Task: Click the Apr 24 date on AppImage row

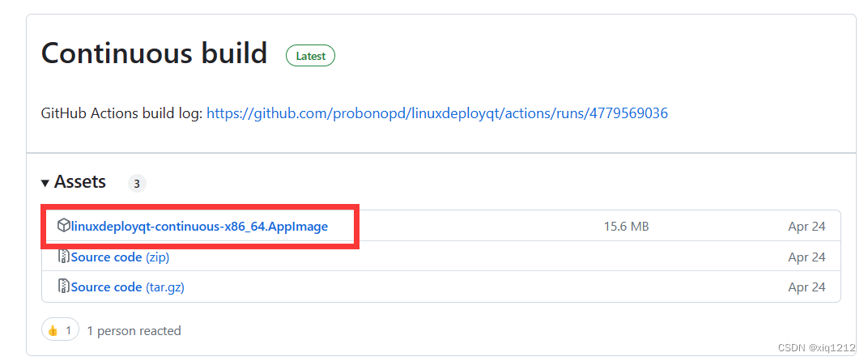Action: [x=806, y=227]
